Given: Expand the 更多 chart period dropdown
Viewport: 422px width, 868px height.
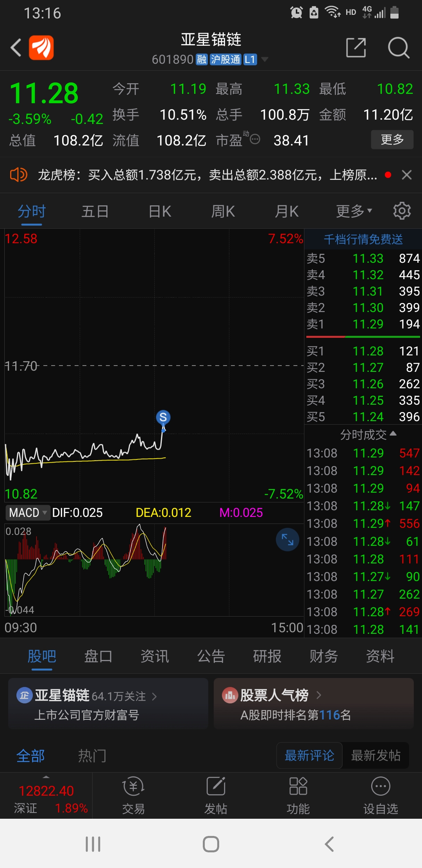Looking at the screenshot, I should pyautogui.click(x=354, y=212).
